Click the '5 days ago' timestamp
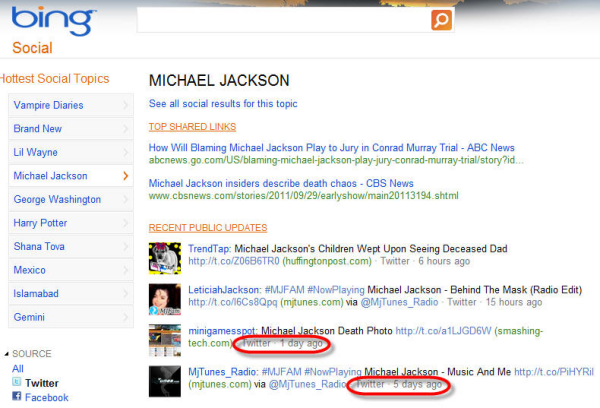 pyautogui.click(x=417, y=384)
